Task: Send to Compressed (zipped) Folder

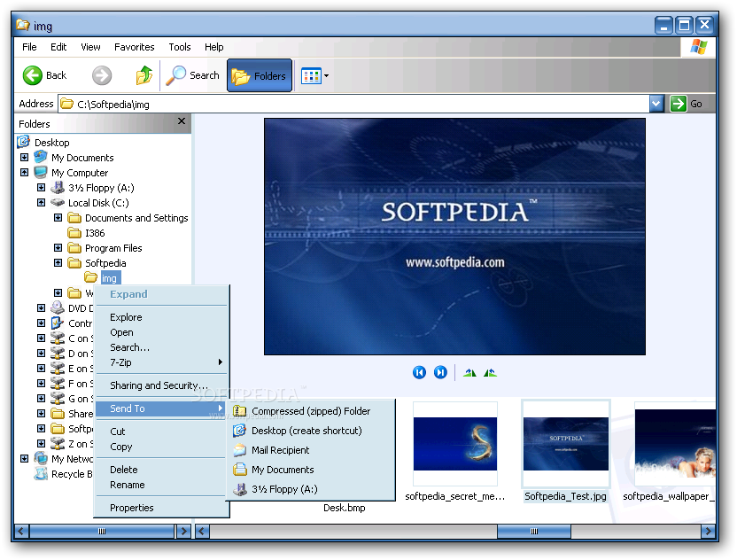Action: tap(311, 411)
